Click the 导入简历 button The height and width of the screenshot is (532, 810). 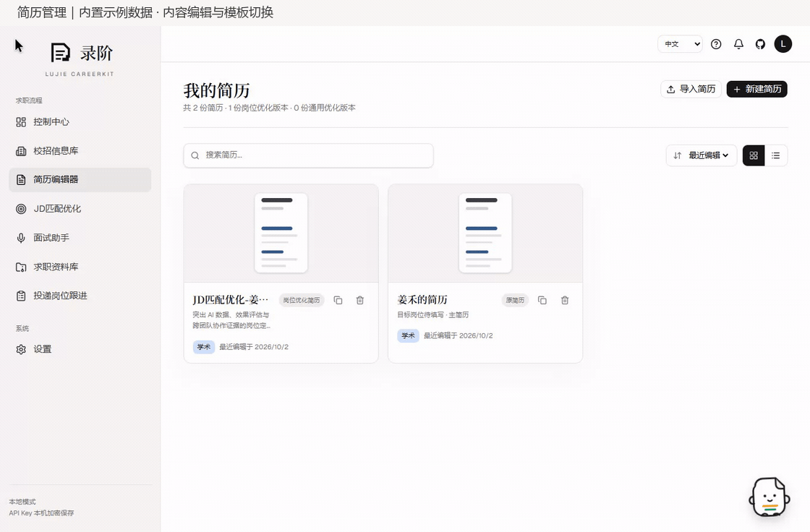coord(691,89)
